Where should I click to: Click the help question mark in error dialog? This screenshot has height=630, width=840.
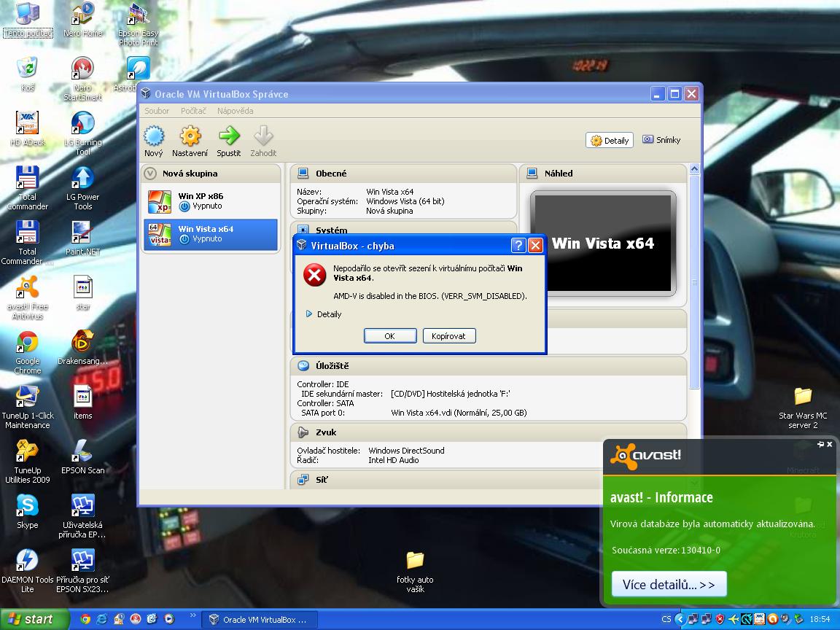click(518, 245)
